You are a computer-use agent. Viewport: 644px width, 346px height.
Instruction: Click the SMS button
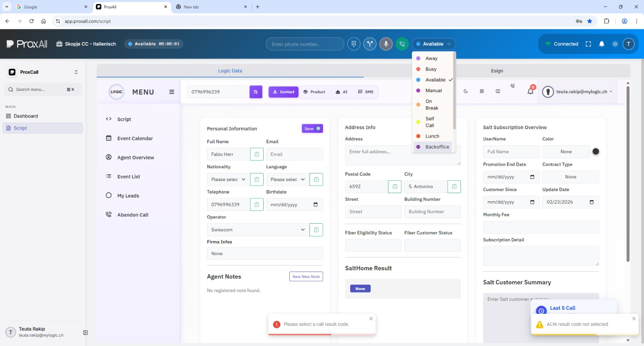pos(365,92)
